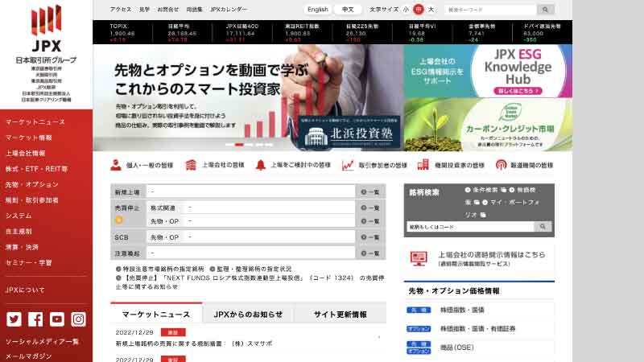Image resolution: width=644 pixels, height=362 pixels.
Task: Open カーボン・クレジット市場 banner
Action: tap(488, 125)
